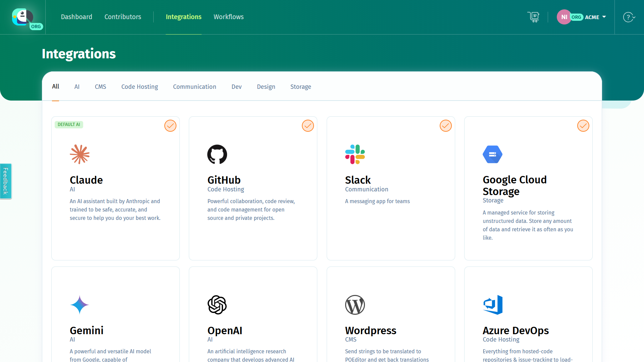Filter integrations by Code Hosting tab
The width and height of the screenshot is (644, 362).
click(x=140, y=87)
